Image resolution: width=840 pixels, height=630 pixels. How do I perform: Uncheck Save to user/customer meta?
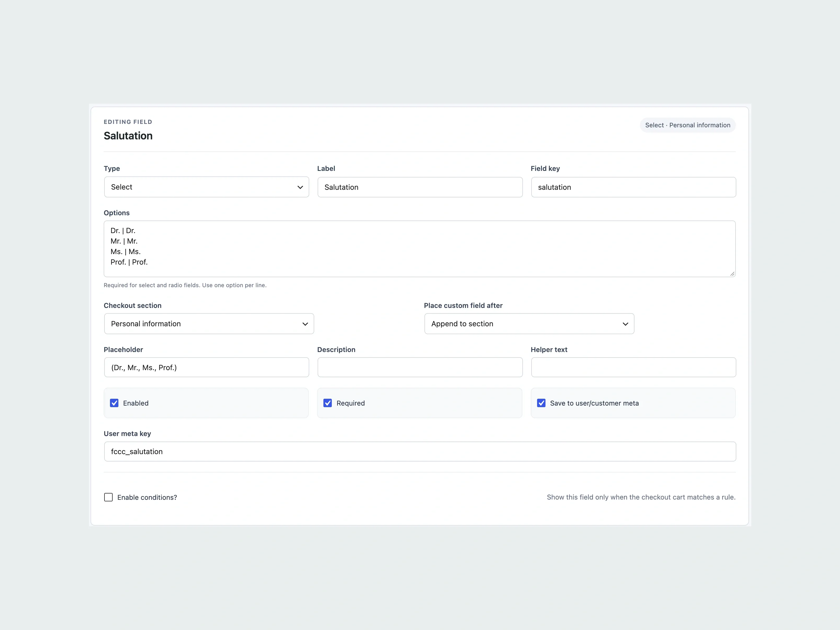541,403
